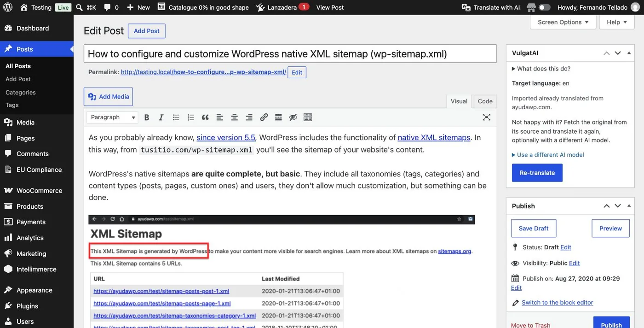644x328 pixels.
Task: Open Plugins menu
Action: coord(37,306)
